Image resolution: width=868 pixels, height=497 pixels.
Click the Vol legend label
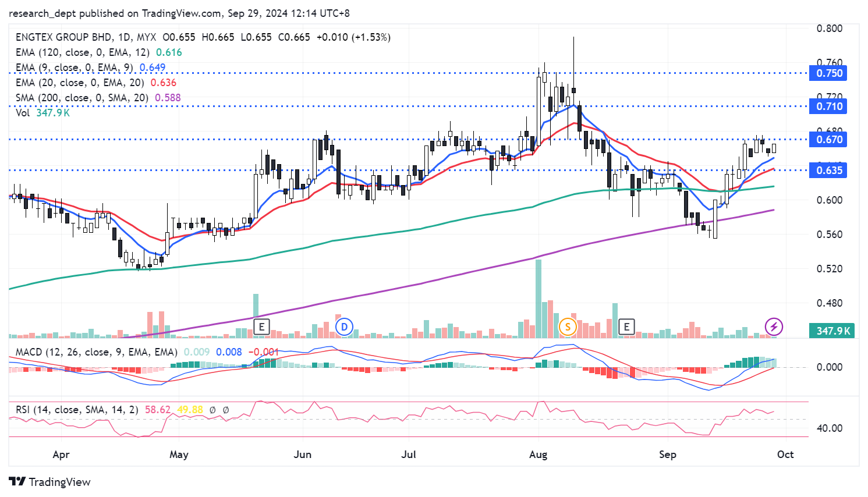pos(23,113)
